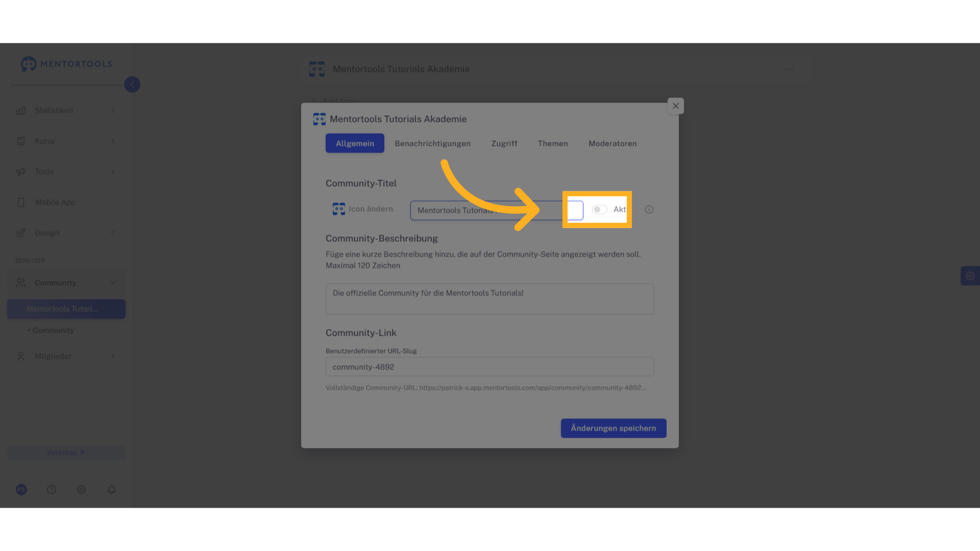Save changes with Änderungen speichern
The width and height of the screenshot is (980, 551).
coord(614,429)
